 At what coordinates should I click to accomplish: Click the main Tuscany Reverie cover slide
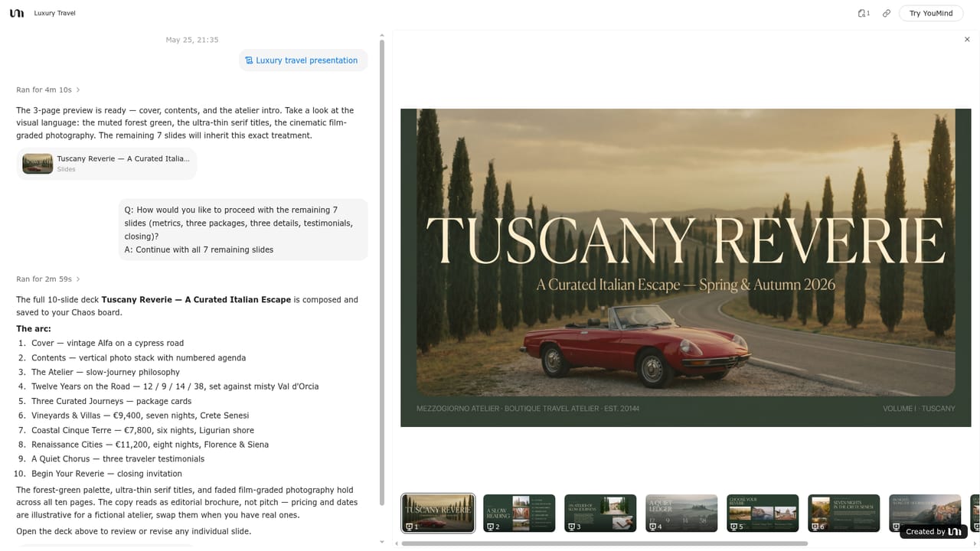[685, 267]
